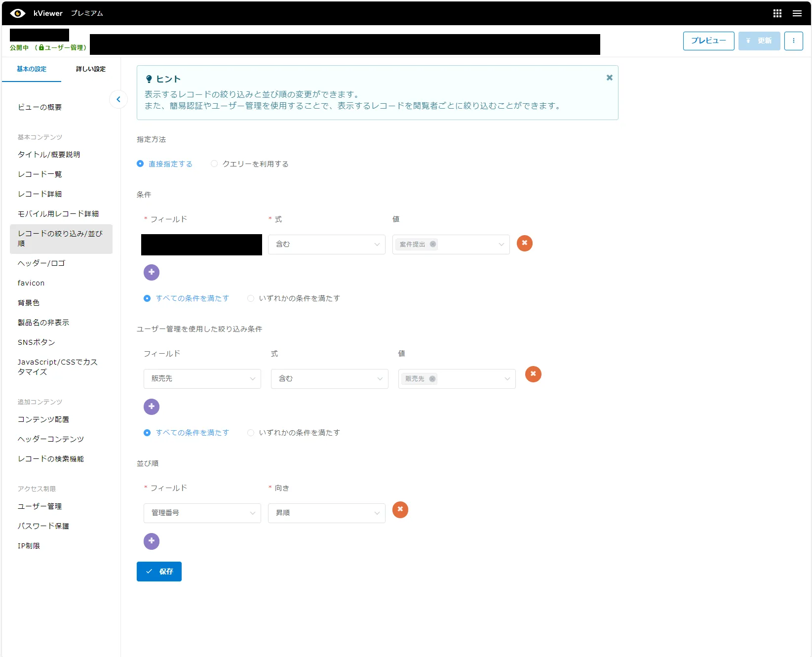Image resolution: width=812 pixels, height=657 pixels.
Task: Choose 直接指定する radio button
Action: pos(140,164)
